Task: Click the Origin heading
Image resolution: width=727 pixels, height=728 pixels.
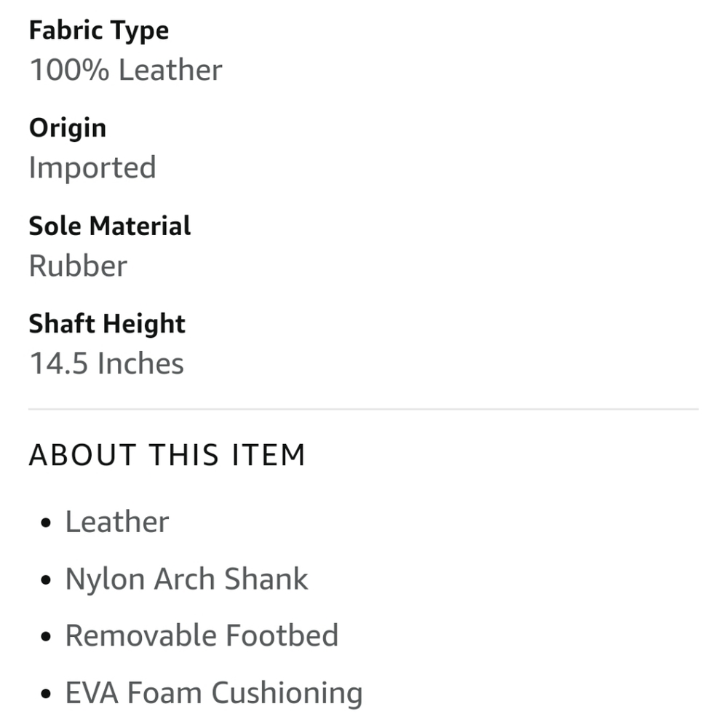Action: (68, 129)
